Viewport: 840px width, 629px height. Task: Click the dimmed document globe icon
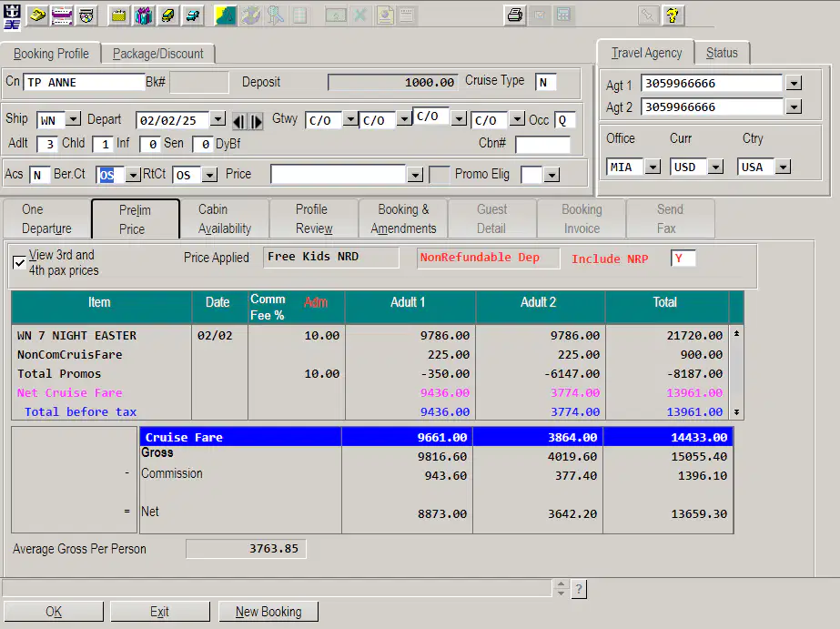coord(385,15)
